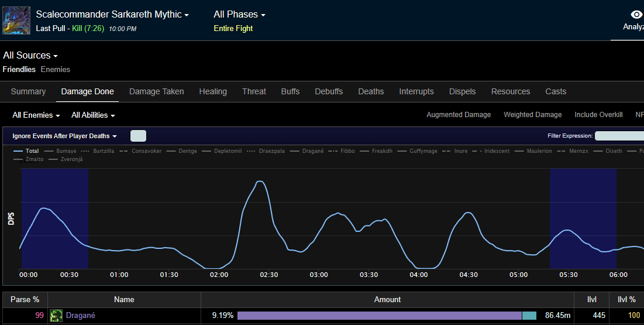Click the Scalecommander Sarkareth boss portrait icon

coord(16,20)
